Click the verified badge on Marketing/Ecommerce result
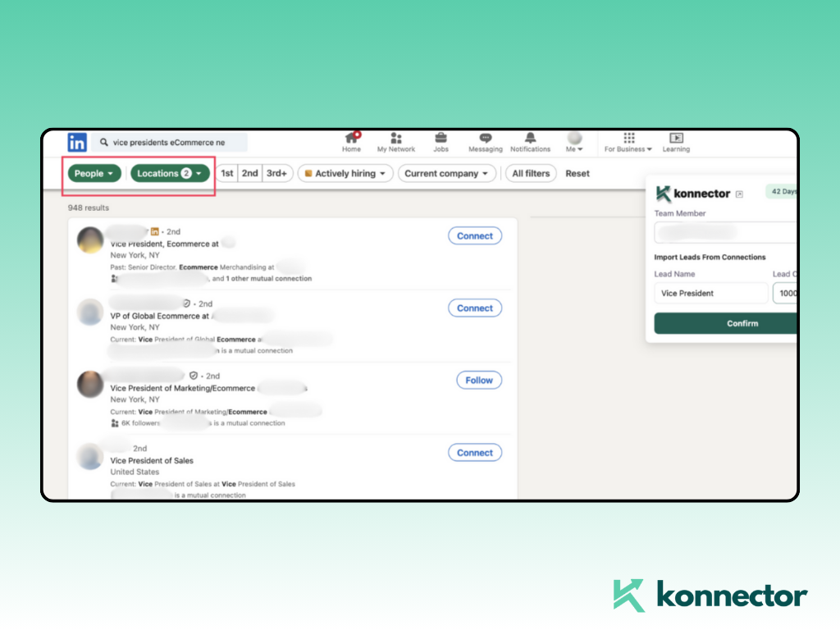Image resolution: width=840 pixels, height=630 pixels. [x=194, y=376]
